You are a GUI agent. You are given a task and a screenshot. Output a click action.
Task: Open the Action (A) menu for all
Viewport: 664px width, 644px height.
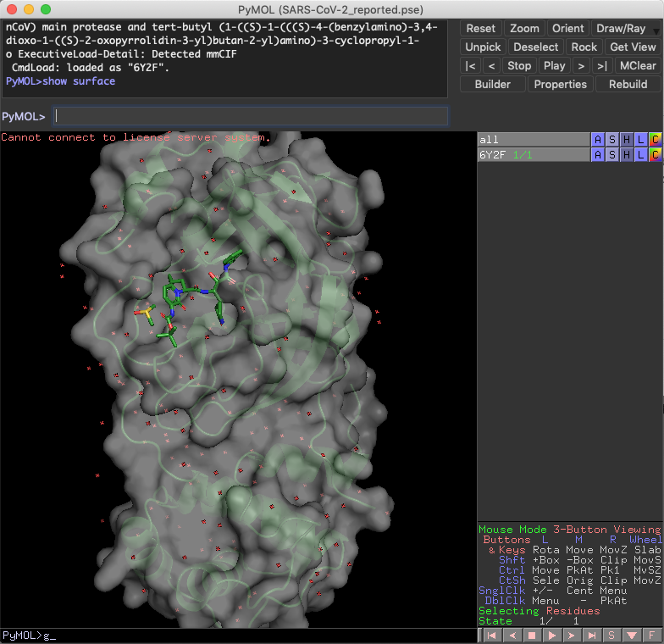[x=598, y=139]
